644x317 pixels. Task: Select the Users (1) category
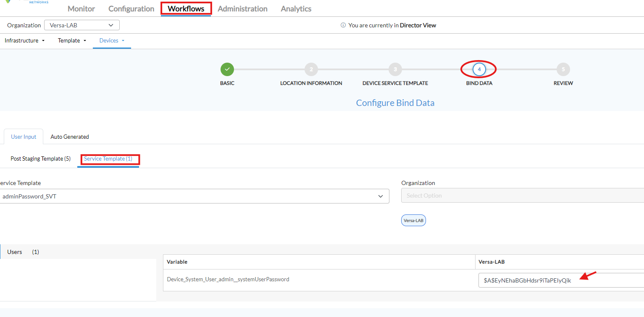click(78, 252)
